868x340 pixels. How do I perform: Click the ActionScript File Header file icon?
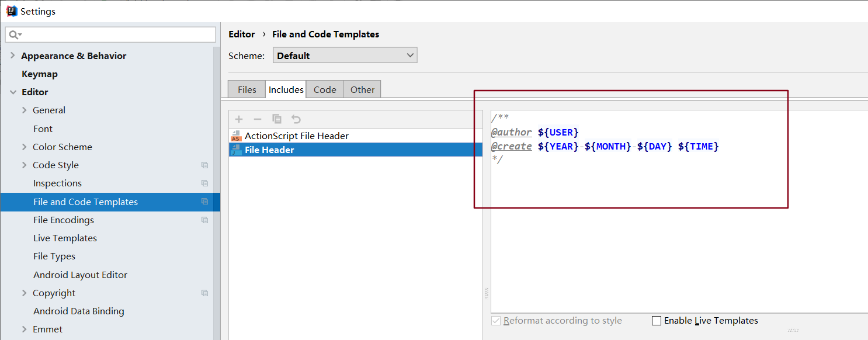coord(236,136)
